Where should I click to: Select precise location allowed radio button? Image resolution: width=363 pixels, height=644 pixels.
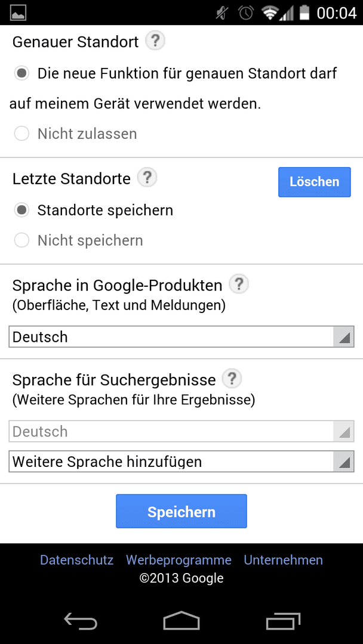pyautogui.click(x=21, y=73)
